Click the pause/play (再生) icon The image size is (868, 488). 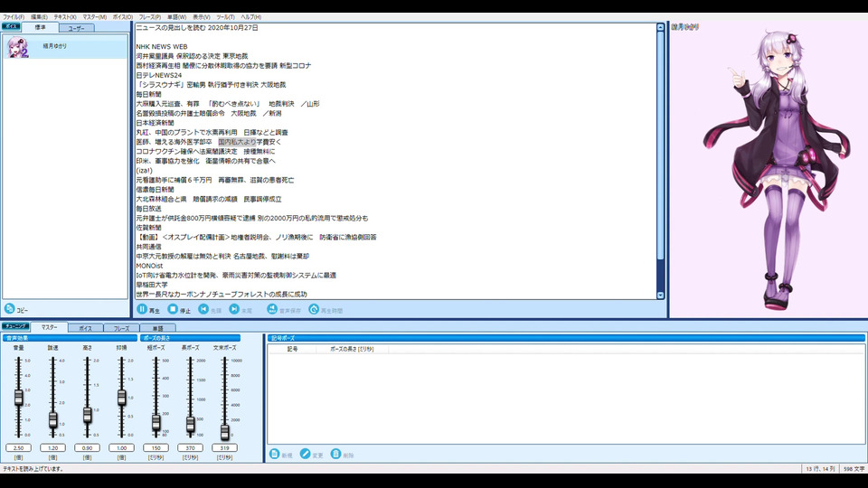[x=142, y=309]
